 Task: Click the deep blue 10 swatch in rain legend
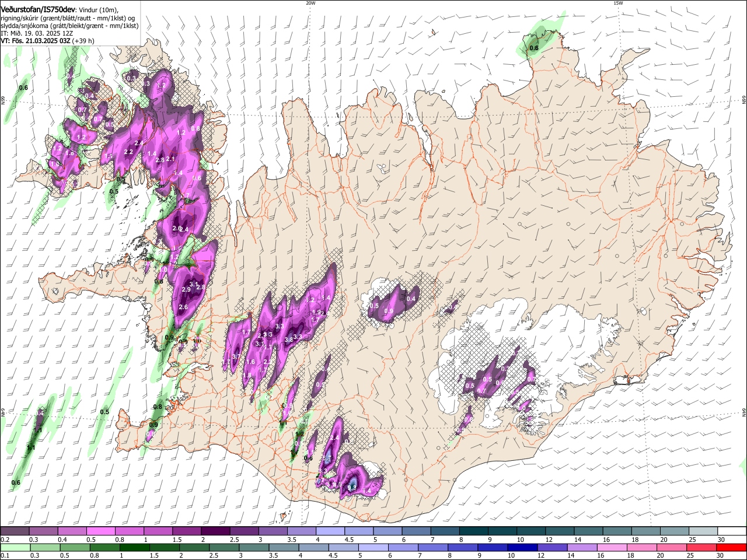522,548
